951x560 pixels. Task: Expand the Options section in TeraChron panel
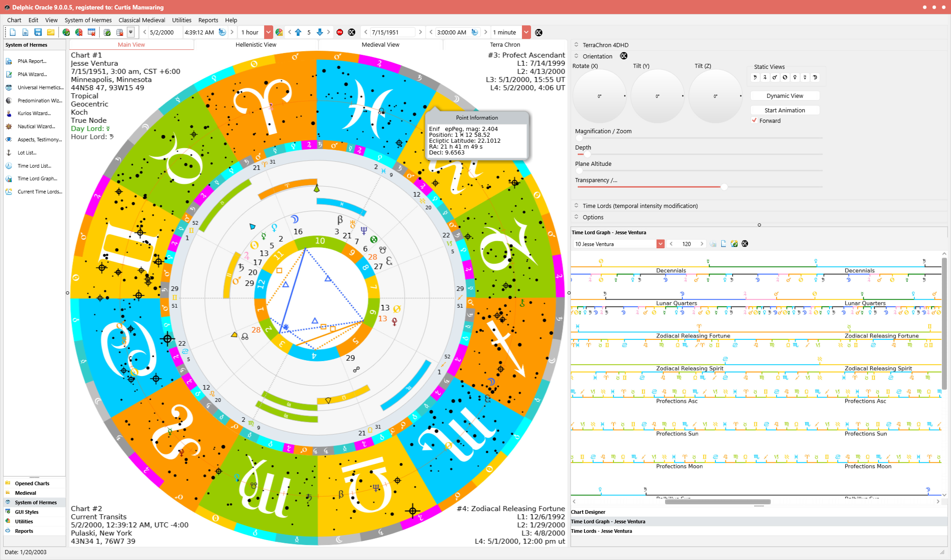577,217
